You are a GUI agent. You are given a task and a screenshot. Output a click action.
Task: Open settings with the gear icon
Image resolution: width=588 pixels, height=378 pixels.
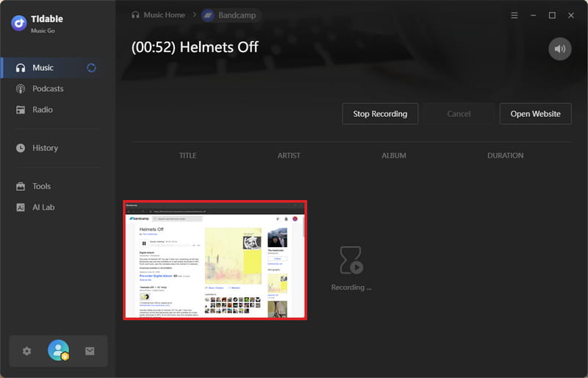26,352
